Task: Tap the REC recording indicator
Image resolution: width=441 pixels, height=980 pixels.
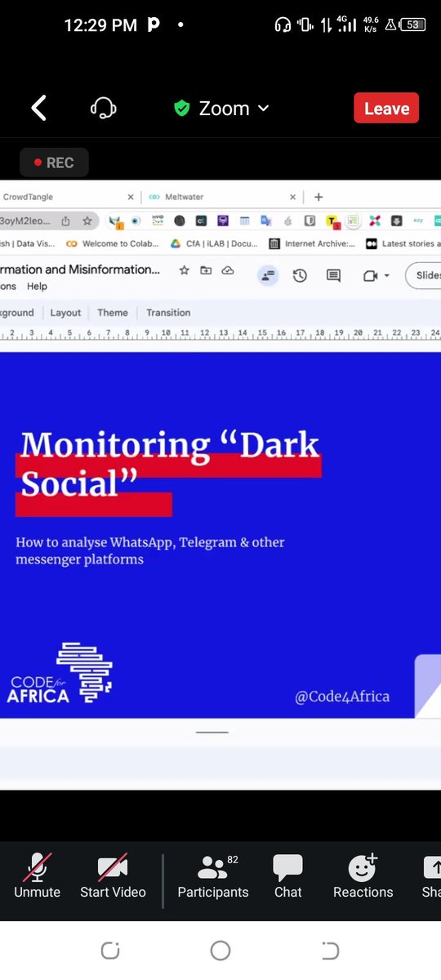Action: click(53, 163)
